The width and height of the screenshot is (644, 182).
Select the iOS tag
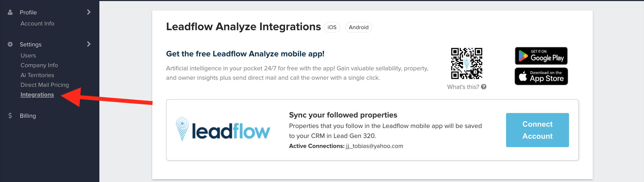(332, 27)
